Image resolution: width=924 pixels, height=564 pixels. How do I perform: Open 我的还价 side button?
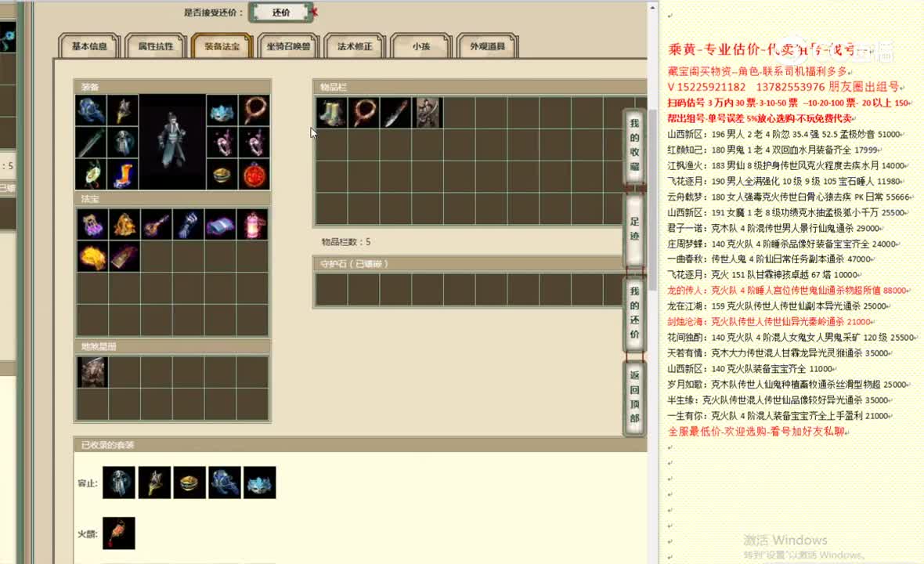coord(634,313)
